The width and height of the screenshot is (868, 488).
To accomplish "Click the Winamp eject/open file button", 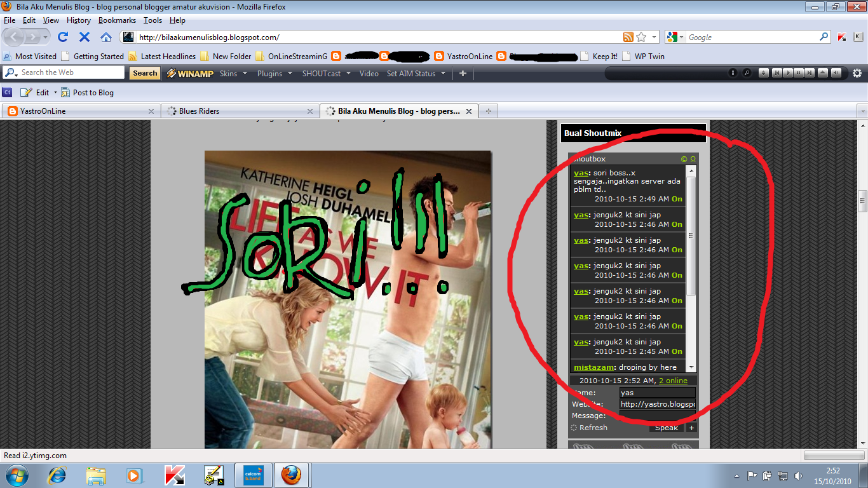I will pos(823,73).
